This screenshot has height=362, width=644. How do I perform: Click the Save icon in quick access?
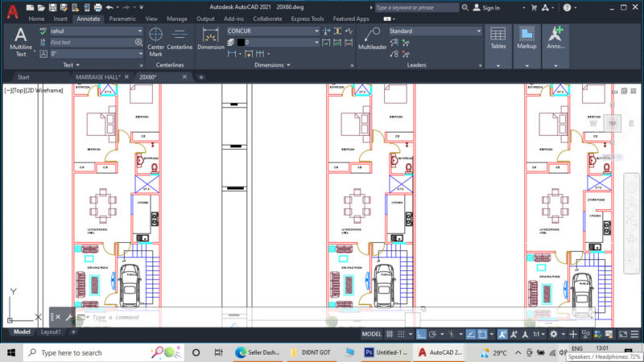52,7
